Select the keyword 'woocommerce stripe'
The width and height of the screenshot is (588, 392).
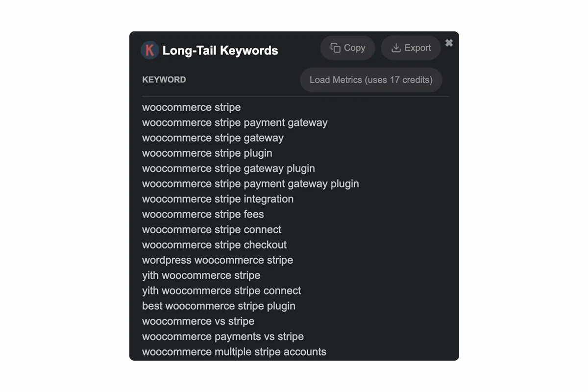[x=191, y=107]
